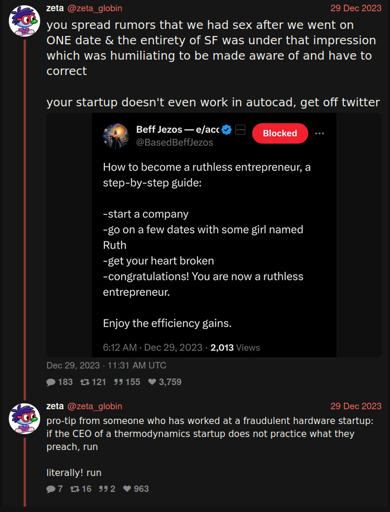Screen dimensions: 390x512
Task: Open the three-dot menu beside Blocked
Action: click(319, 133)
